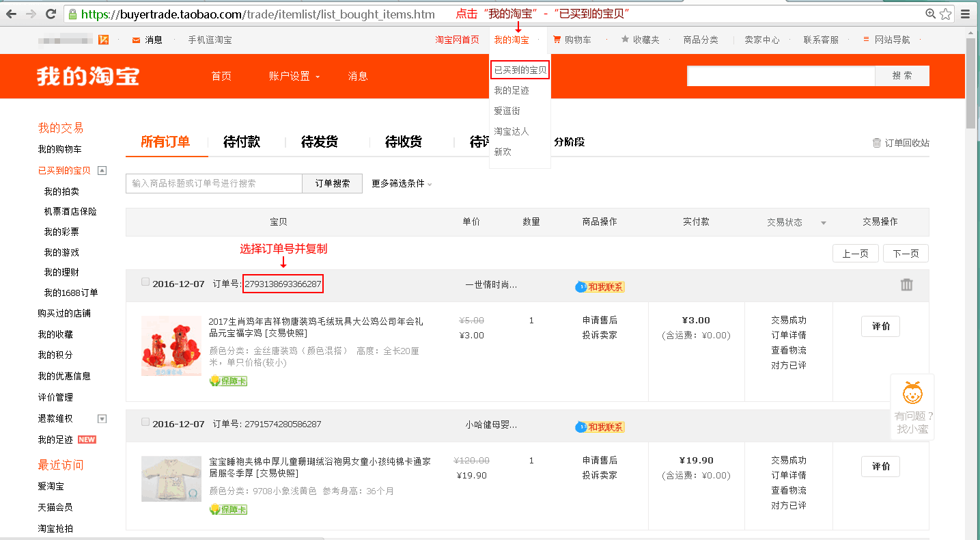The image size is (980, 540).
Task: Open the Chrome menu hamburger icon
Action: (966, 14)
